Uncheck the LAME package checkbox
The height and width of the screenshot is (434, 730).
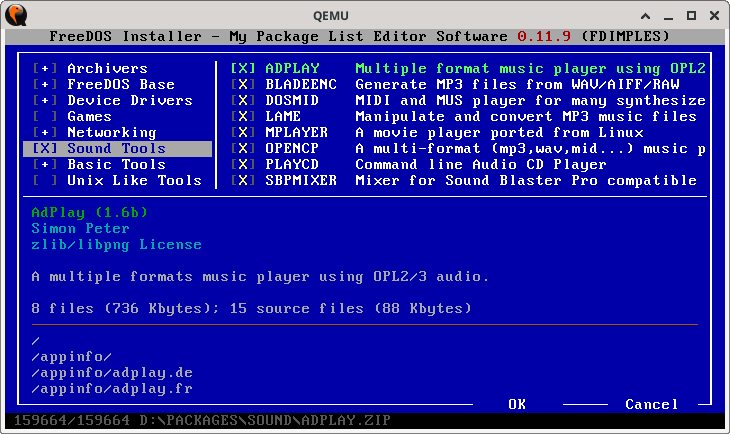(x=243, y=116)
